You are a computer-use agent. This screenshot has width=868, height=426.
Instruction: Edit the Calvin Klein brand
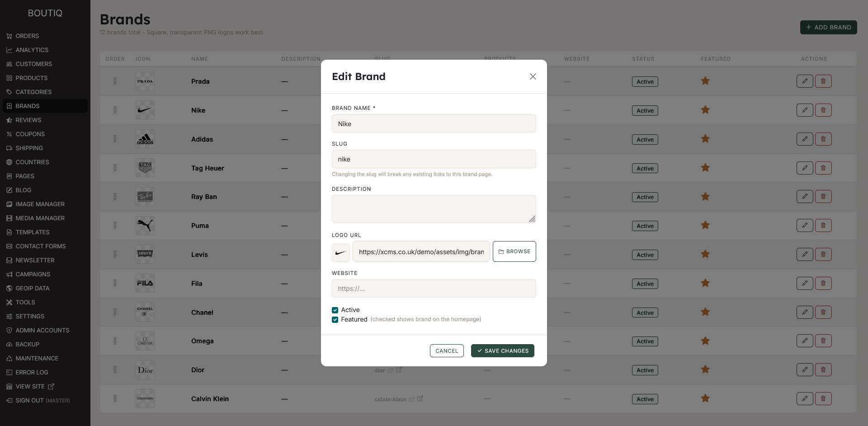pos(805,399)
